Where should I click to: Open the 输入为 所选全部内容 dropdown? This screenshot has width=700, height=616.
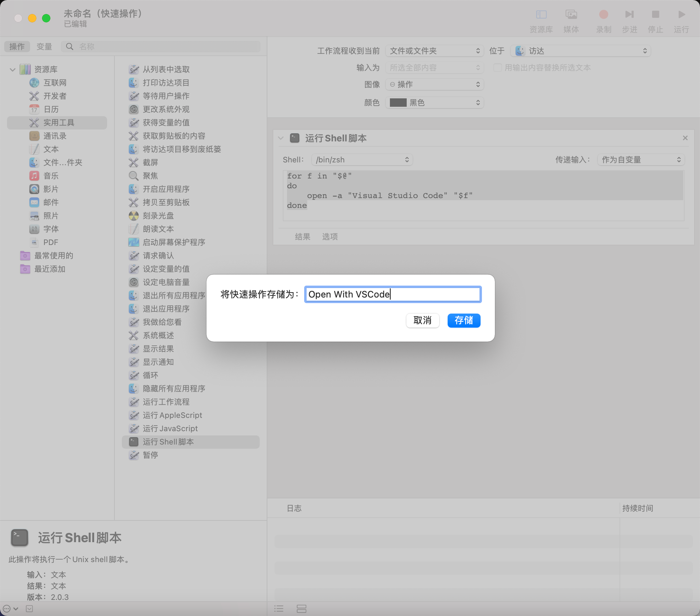pyautogui.click(x=434, y=68)
